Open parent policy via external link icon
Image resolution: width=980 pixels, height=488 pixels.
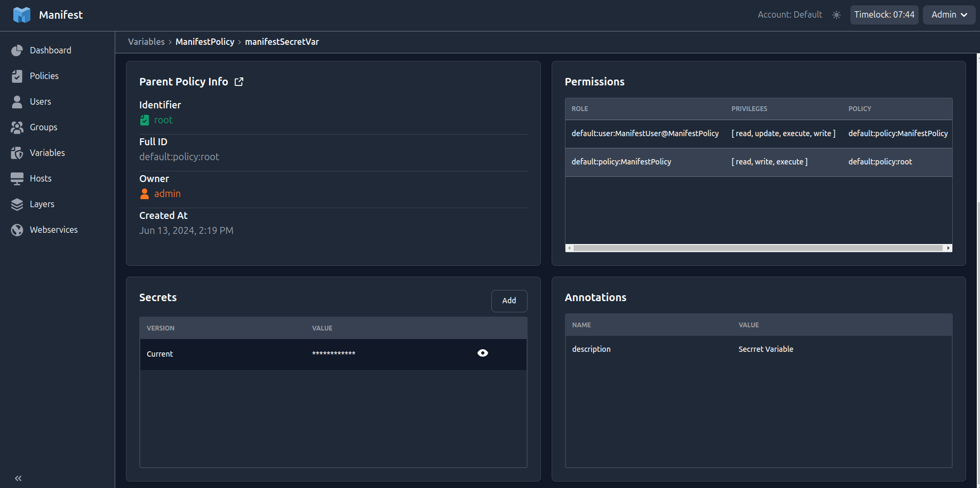point(239,82)
